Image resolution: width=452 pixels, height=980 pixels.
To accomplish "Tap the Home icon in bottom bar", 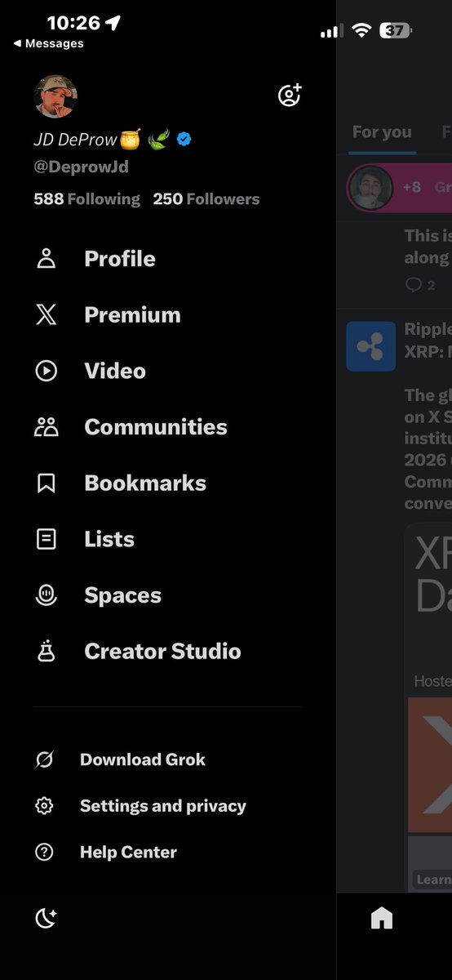I will [382, 919].
